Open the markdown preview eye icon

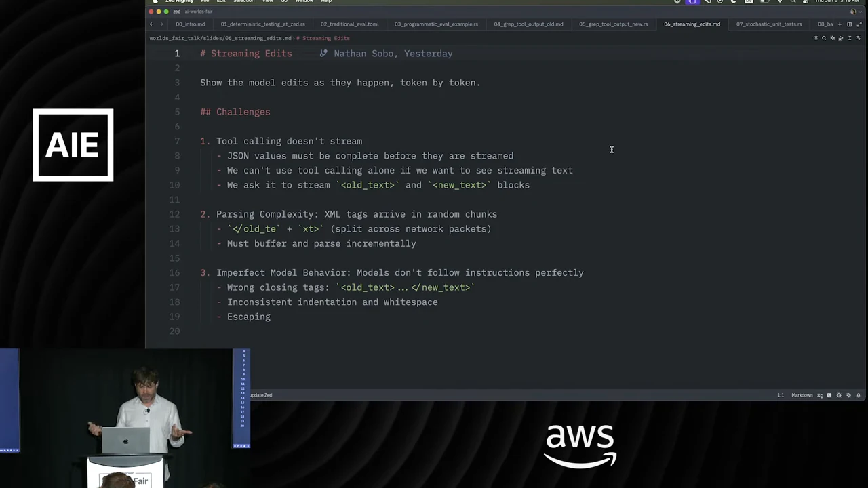[x=816, y=38]
